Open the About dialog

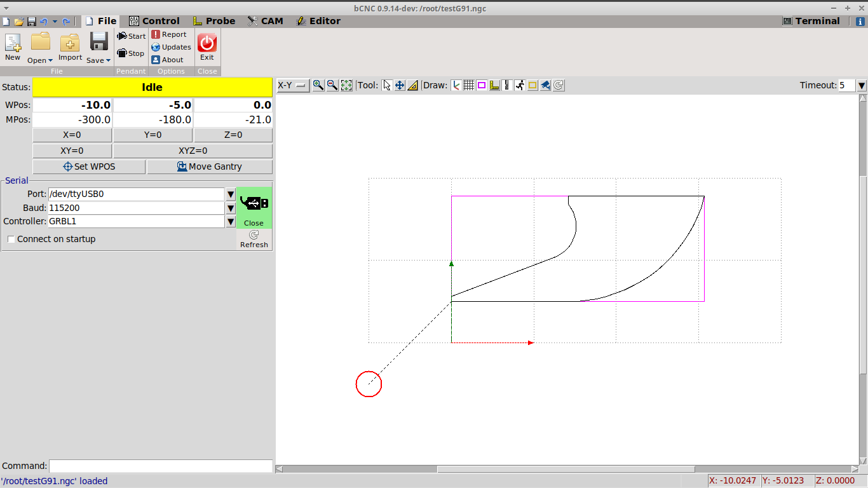coord(168,60)
